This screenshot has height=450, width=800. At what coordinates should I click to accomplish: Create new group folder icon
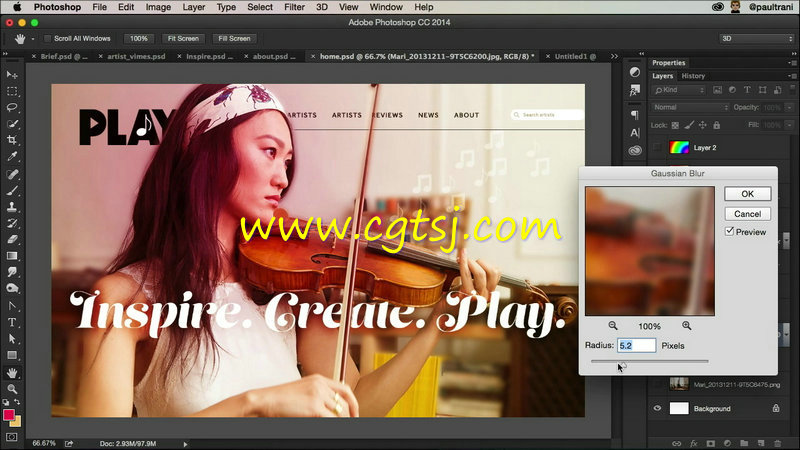click(744, 443)
